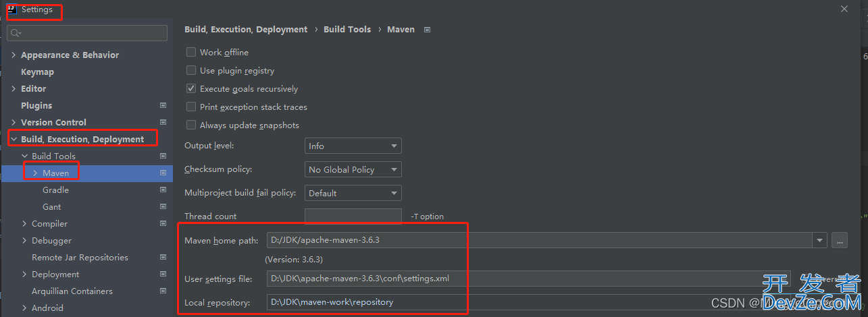Click the browse button for Maven home path
This screenshot has height=317, width=868.
839,240
